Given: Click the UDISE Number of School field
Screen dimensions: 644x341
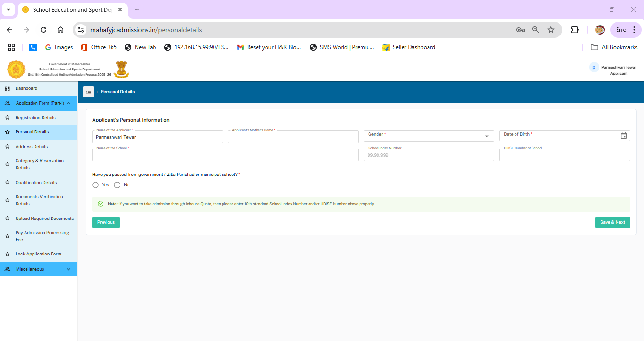Looking at the screenshot, I should click(x=565, y=155).
